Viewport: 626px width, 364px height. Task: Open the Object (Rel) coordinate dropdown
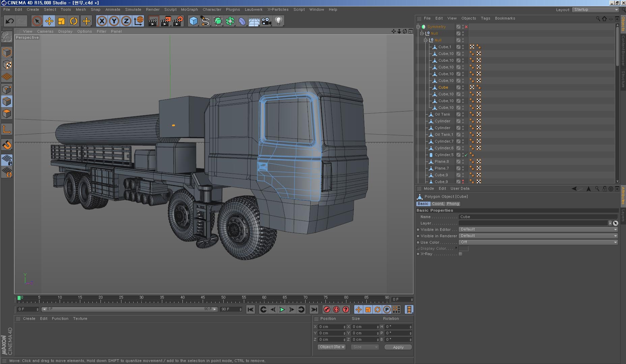332,347
